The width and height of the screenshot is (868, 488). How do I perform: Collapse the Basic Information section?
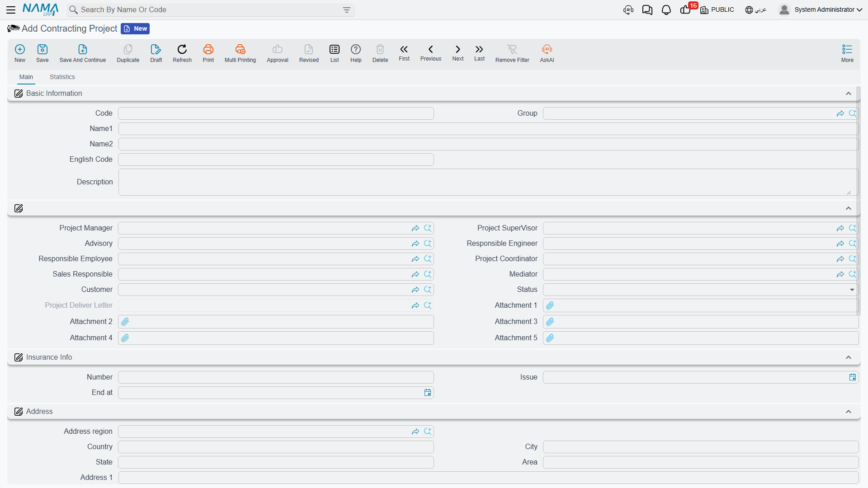pos(849,94)
